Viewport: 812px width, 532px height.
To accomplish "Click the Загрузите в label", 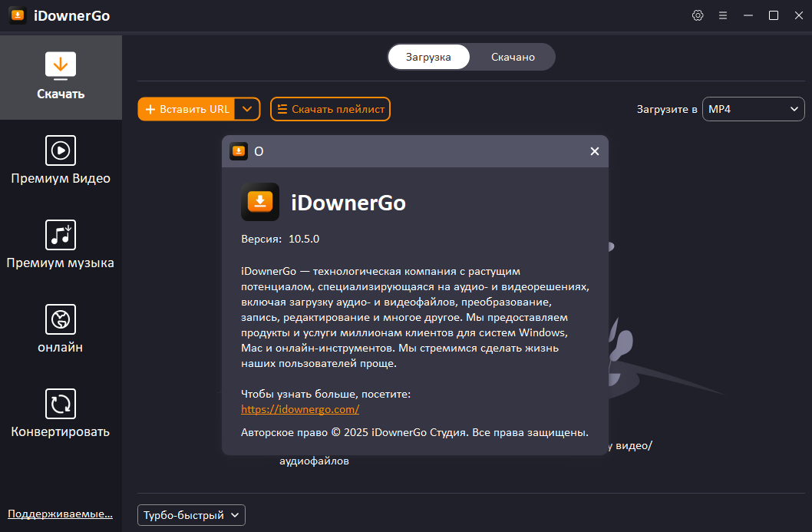I will [666, 109].
